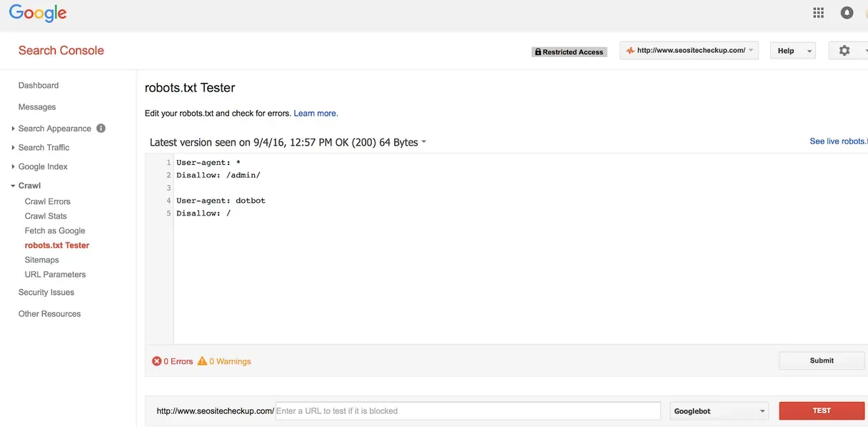Click the Learn more link

[x=316, y=113]
